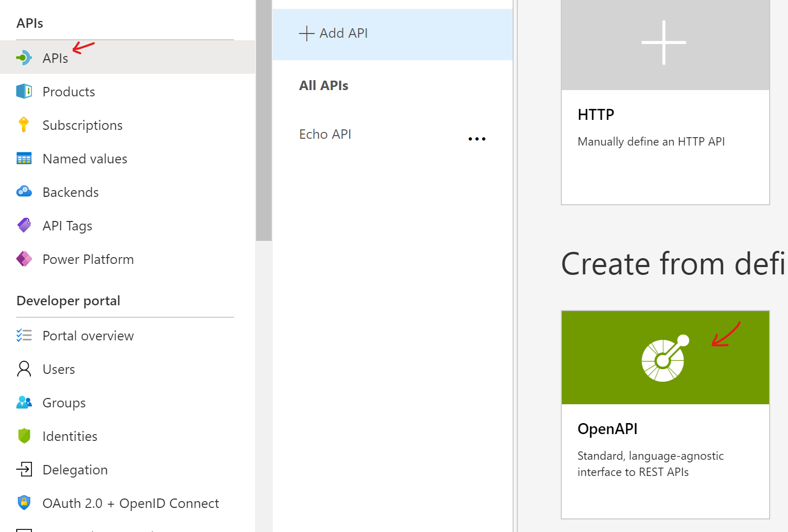The height and width of the screenshot is (532, 788).
Task: Click the sidebar vertical scrollbar
Action: 264,120
